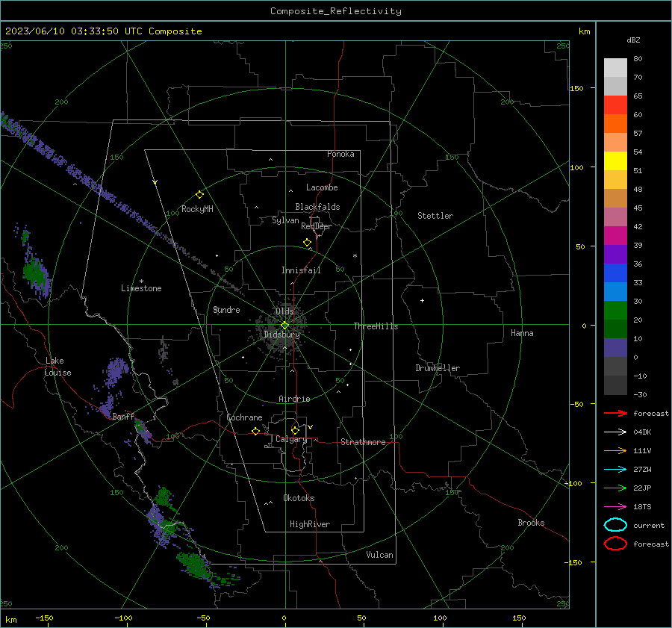Click the Drumheller town label
The image size is (672, 628).
point(438,368)
